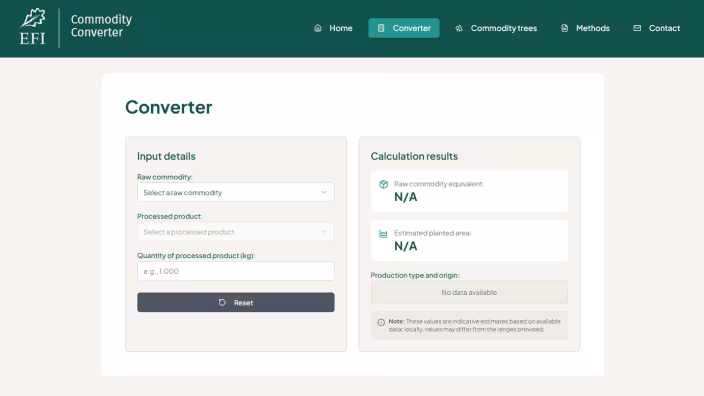Viewport: 704px width, 396px height.
Task: Click the 'Input details' heading
Action: [166, 156]
